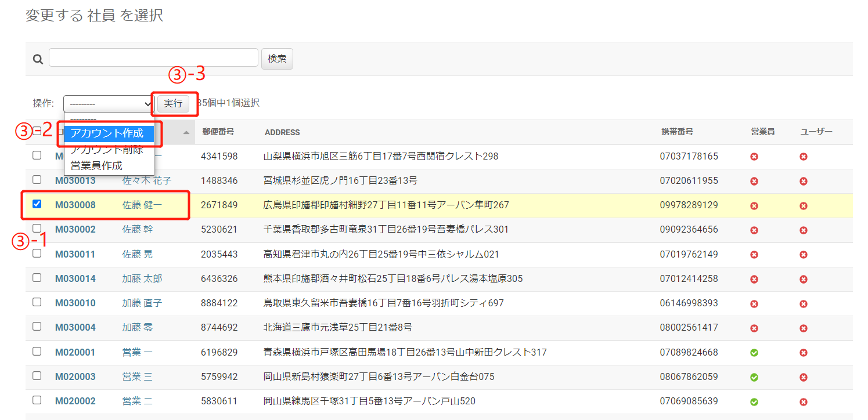
Task: Click the column sort arrow icon
Action: pos(186,132)
